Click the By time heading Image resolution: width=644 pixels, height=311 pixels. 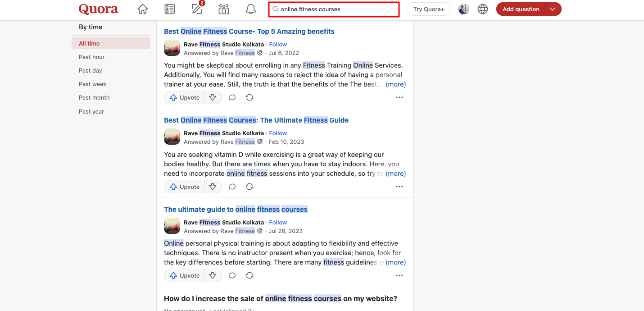tap(91, 27)
